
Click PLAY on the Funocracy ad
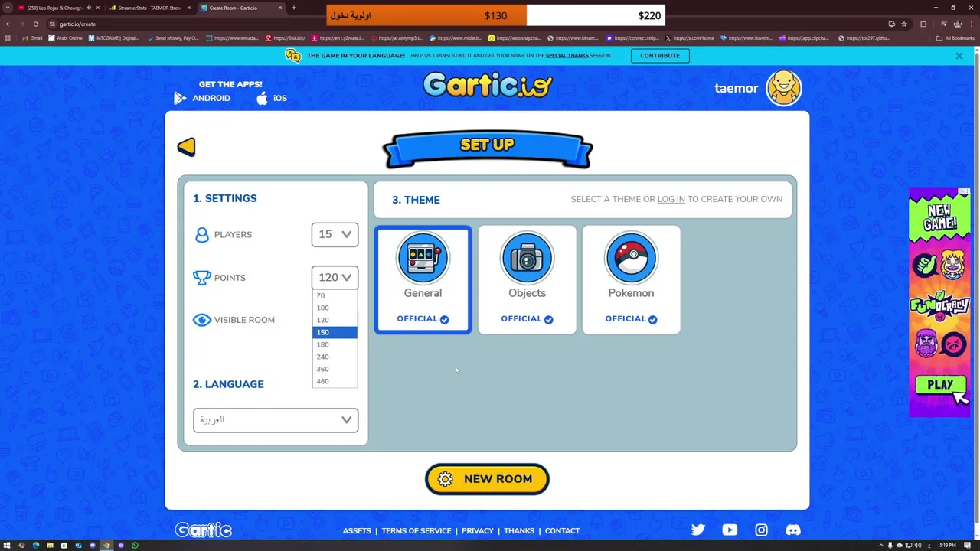click(x=940, y=385)
